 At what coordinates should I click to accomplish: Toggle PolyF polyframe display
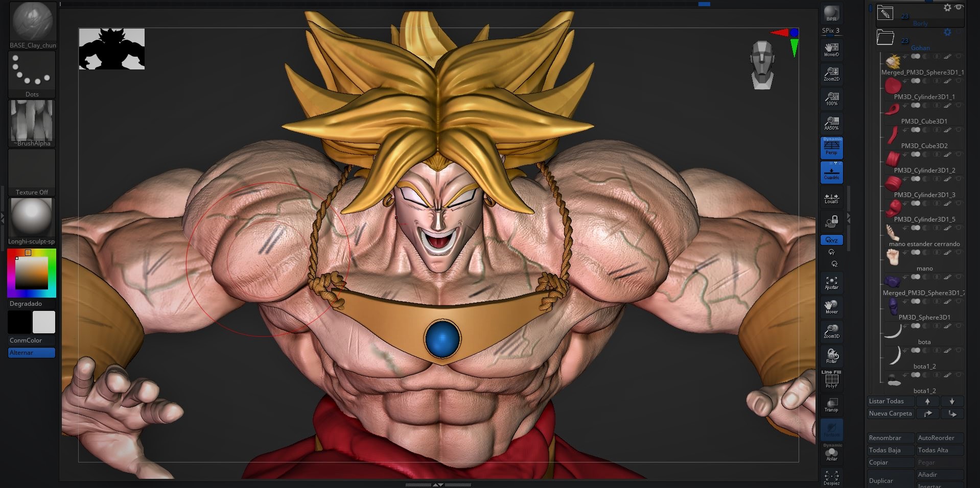(x=831, y=380)
